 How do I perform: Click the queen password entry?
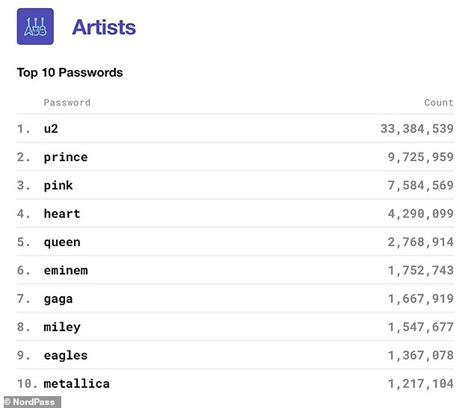[x=62, y=242]
